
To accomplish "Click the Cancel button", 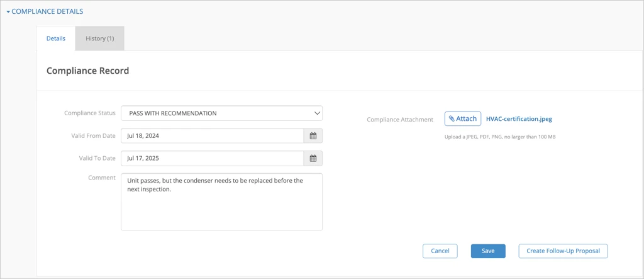I will [x=440, y=251].
